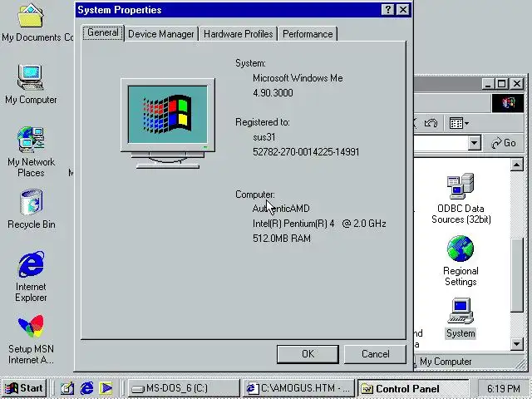Open My Network Places icon
Screen dimensions: 532x399
pyautogui.click(x=31, y=151)
